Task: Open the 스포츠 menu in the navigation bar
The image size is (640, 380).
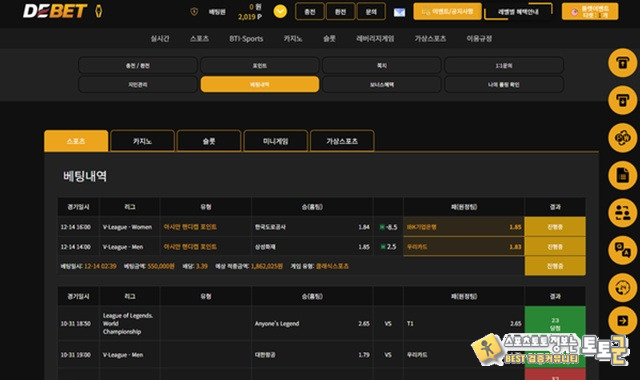Action: (199, 38)
